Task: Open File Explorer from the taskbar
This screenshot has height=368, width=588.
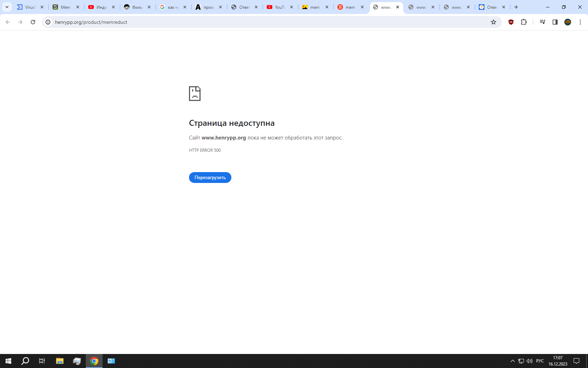Action: (x=60, y=361)
